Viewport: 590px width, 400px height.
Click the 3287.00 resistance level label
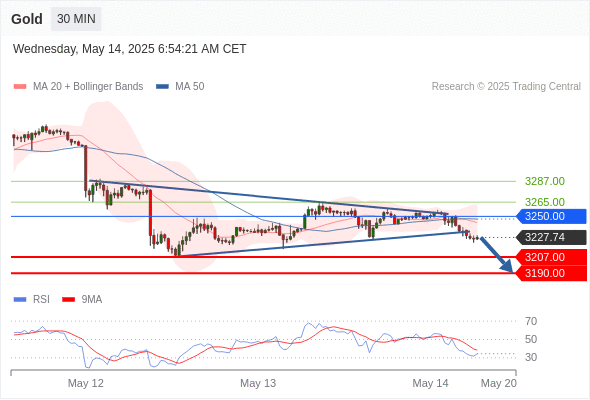(544, 181)
